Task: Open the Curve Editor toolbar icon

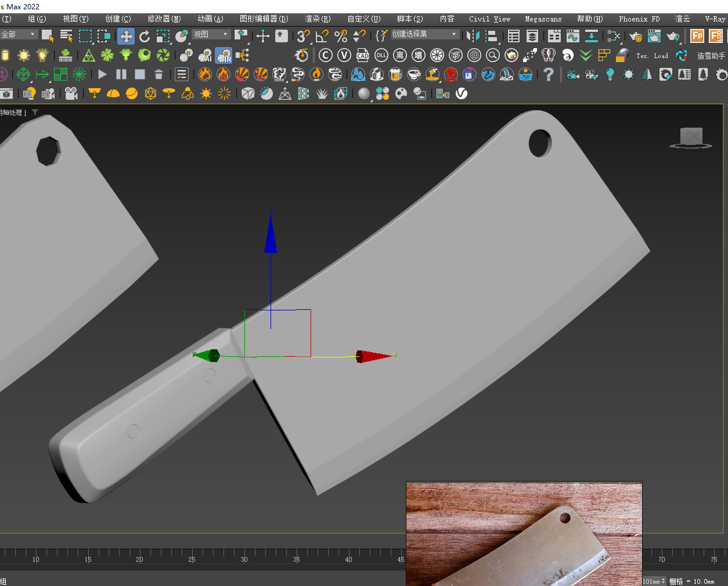Action: [x=573, y=37]
